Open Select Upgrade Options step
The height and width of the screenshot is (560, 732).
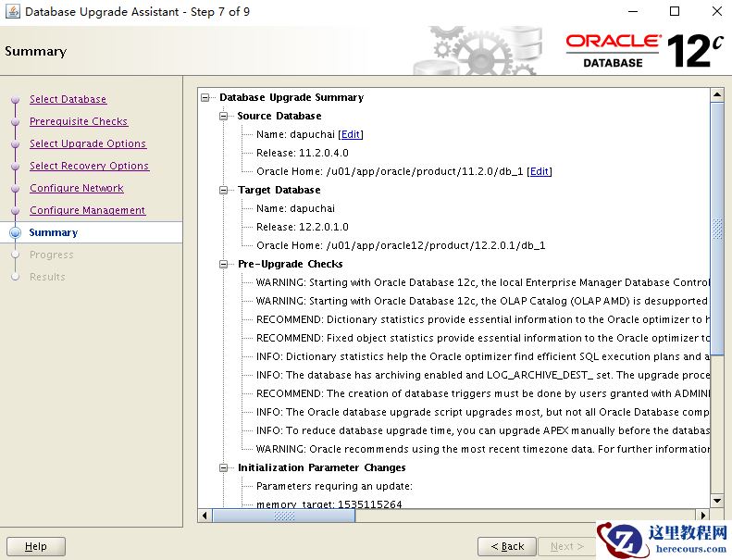[x=88, y=143]
